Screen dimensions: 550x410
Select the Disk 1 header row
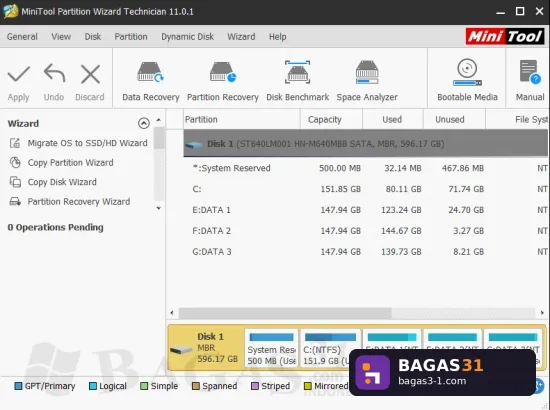(x=365, y=144)
